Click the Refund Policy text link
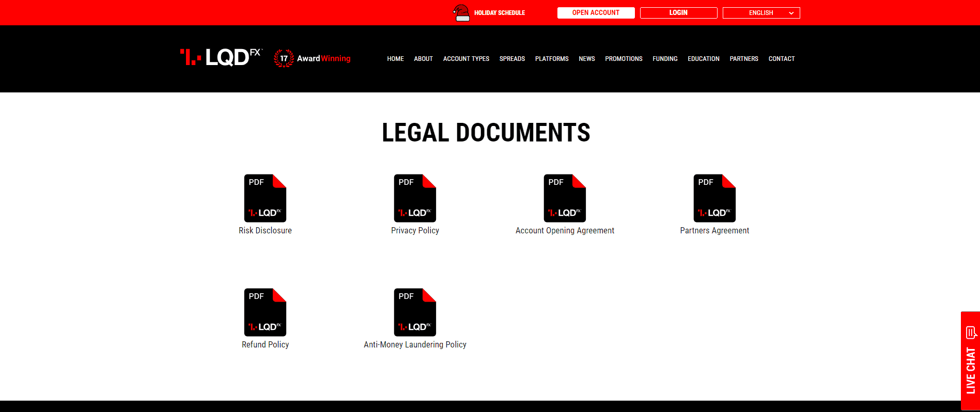Image resolution: width=980 pixels, height=412 pixels. click(x=265, y=345)
